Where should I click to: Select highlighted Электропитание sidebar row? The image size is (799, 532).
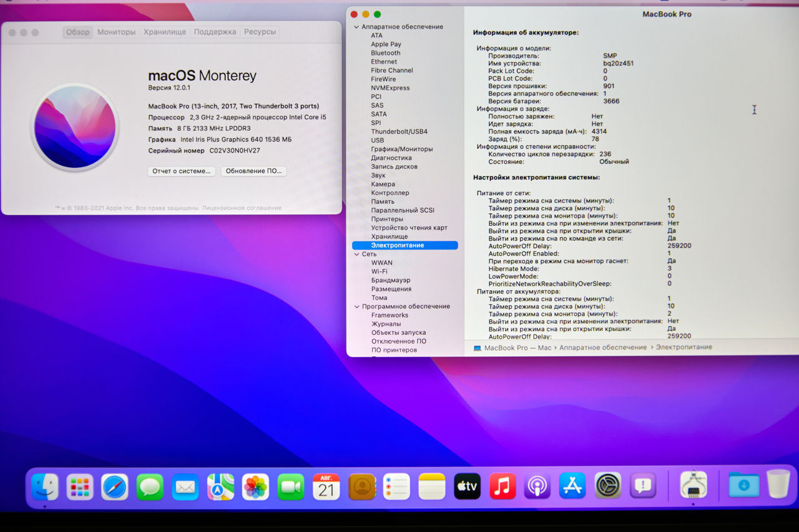click(405, 245)
